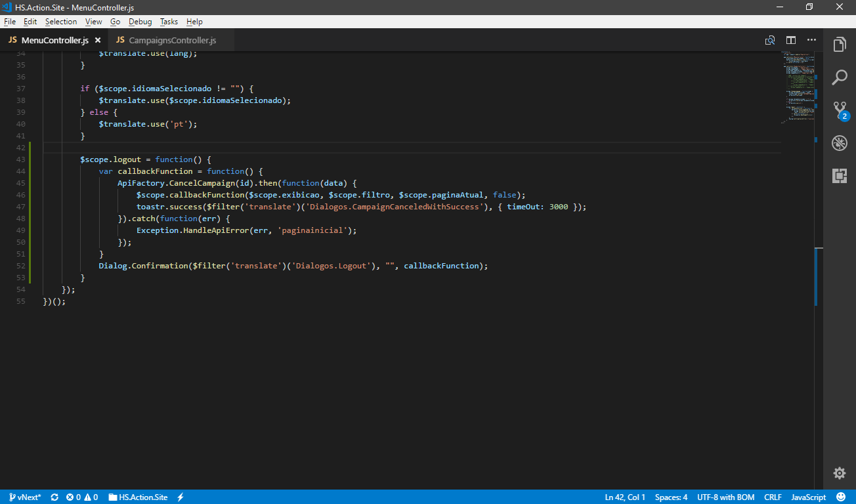
Task: Click the Synchronize Changes icon in status bar
Action: click(54, 497)
